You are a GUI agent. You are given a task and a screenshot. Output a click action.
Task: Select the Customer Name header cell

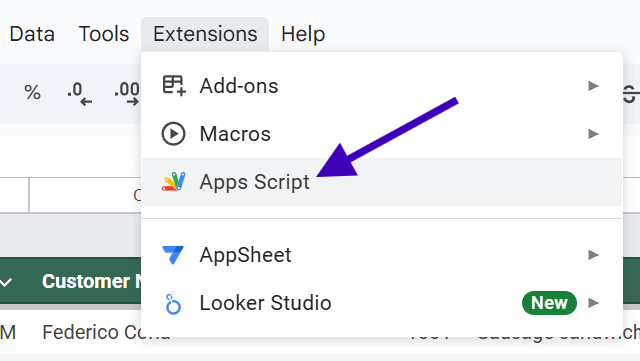click(91, 281)
